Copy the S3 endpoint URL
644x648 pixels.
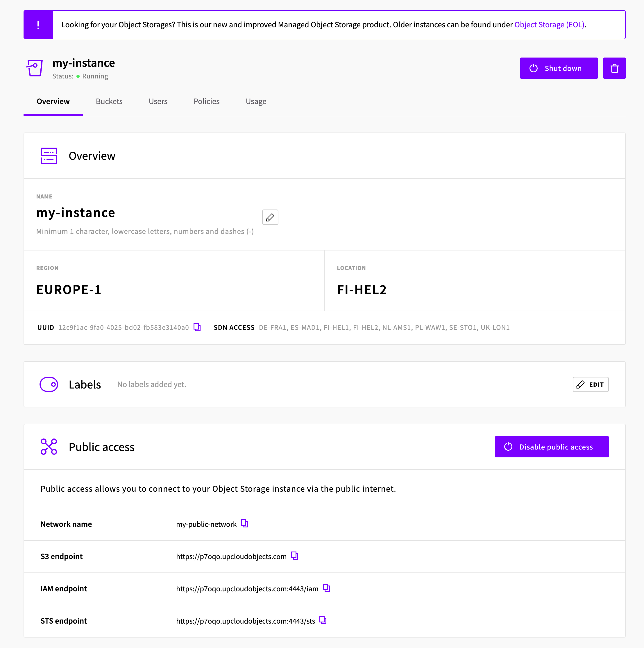pos(294,556)
